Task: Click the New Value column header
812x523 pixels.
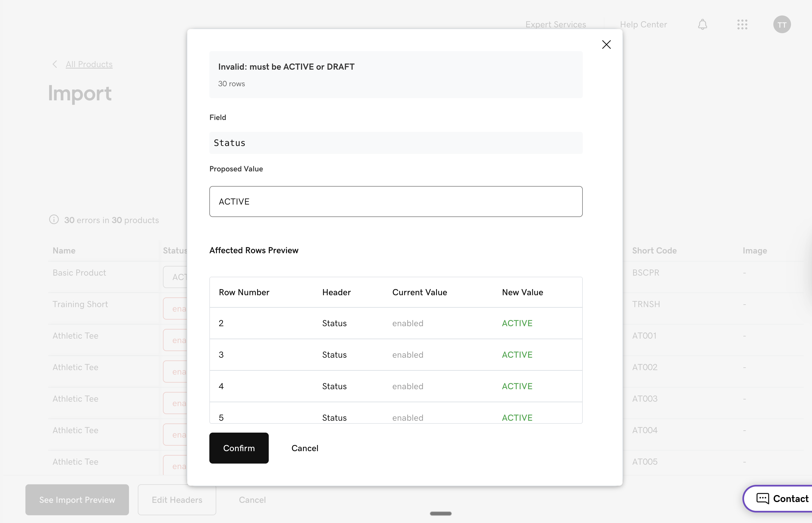Action: 522,292
